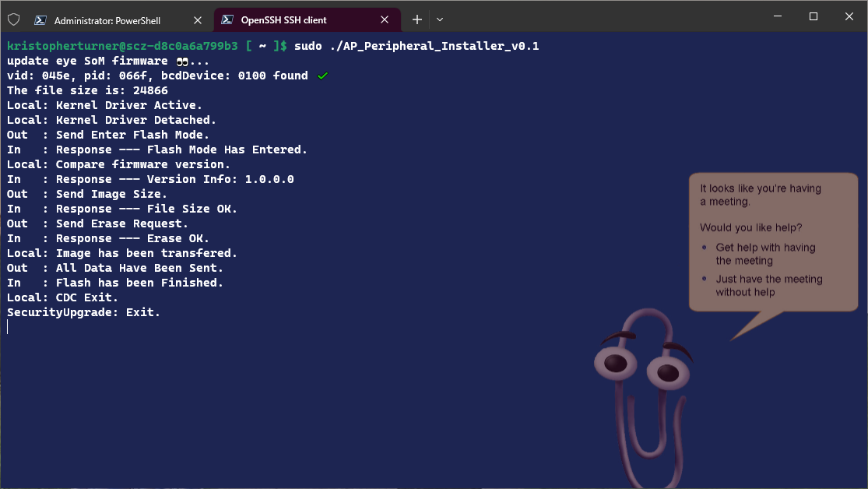Choose 'Get help with having the meeting'

coord(765,254)
